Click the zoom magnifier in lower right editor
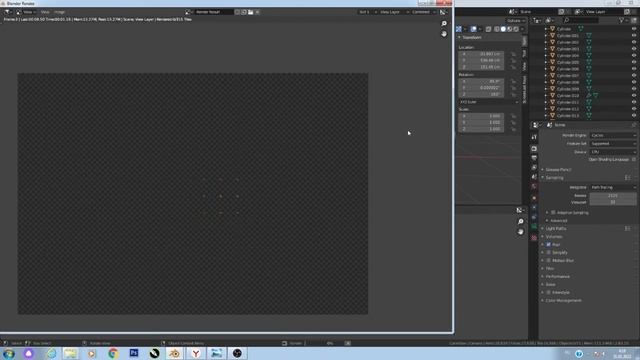Viewport: 640px width, 360px height. coord(520,222)
